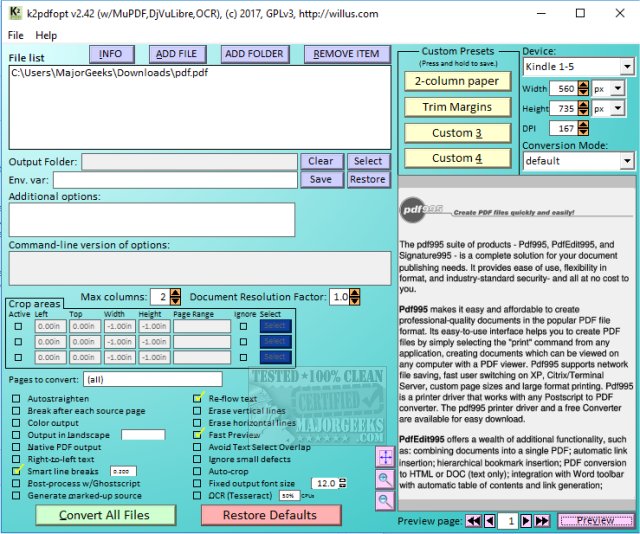Open the File menu

pyautogui.click(x=16, y=36)
